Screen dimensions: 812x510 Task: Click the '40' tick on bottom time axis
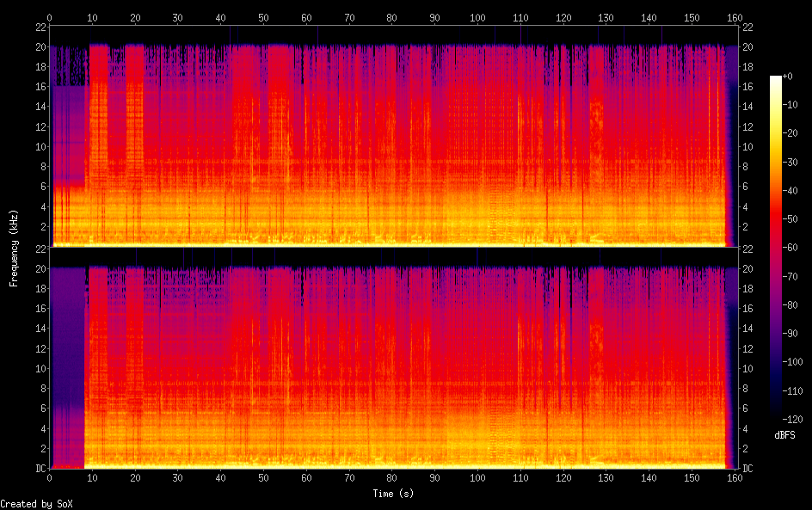(x=220, y=477)
